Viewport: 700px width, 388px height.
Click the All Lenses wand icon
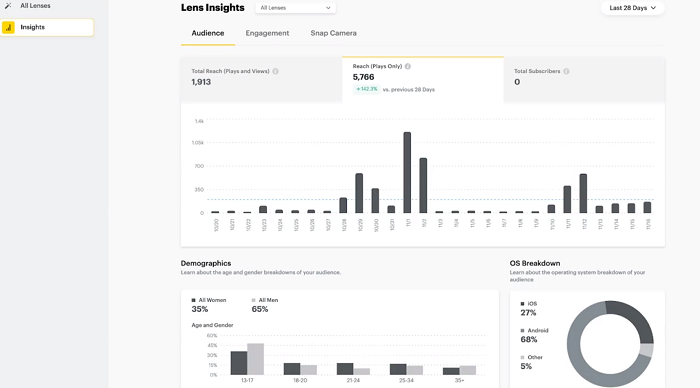click(8, 6)
